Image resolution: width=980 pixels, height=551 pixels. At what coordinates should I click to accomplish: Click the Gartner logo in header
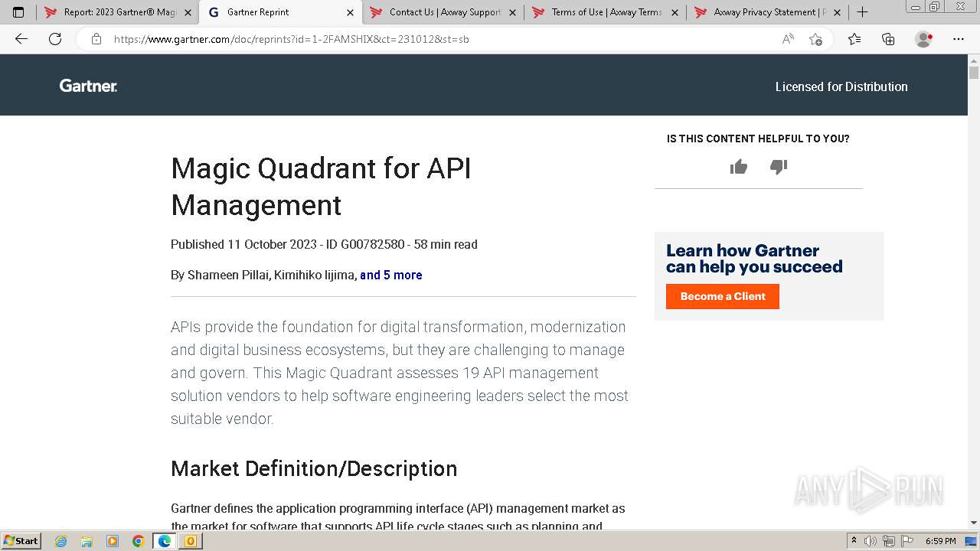(x=88, y=86)
